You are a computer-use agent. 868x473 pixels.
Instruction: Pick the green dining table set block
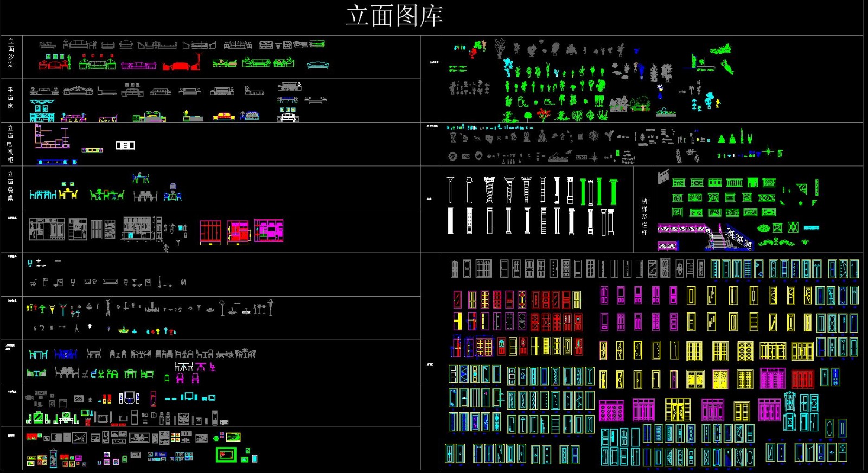tap(106, 194)
